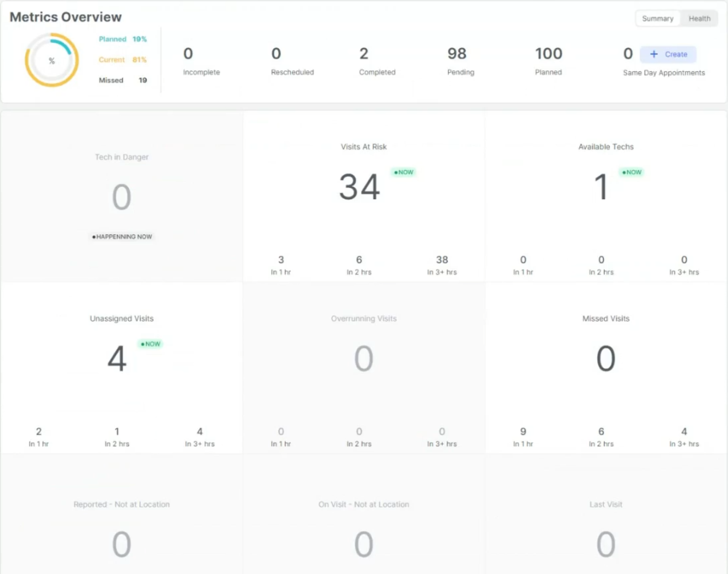Click the circular percent progress donut
This screenshot has height=574, width=728.
(52, 60)
